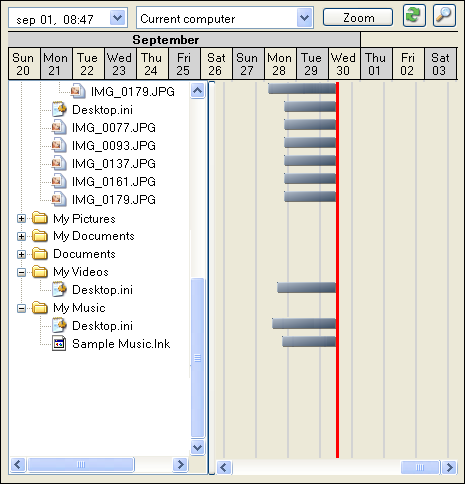Click the magnifying glass search icon
The height and width of the screenshot is (484, 465).
[444, 16]
